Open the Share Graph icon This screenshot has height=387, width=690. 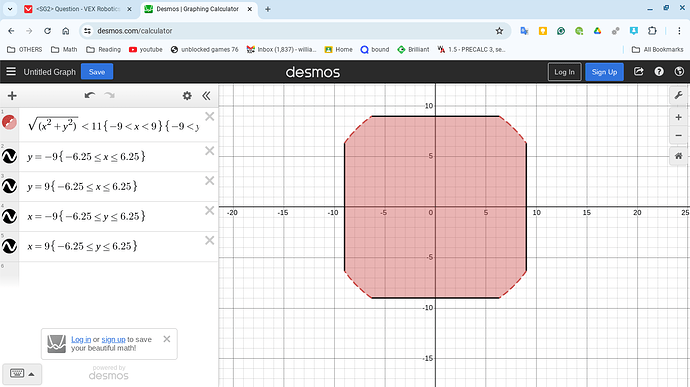[x=638, y=71]
